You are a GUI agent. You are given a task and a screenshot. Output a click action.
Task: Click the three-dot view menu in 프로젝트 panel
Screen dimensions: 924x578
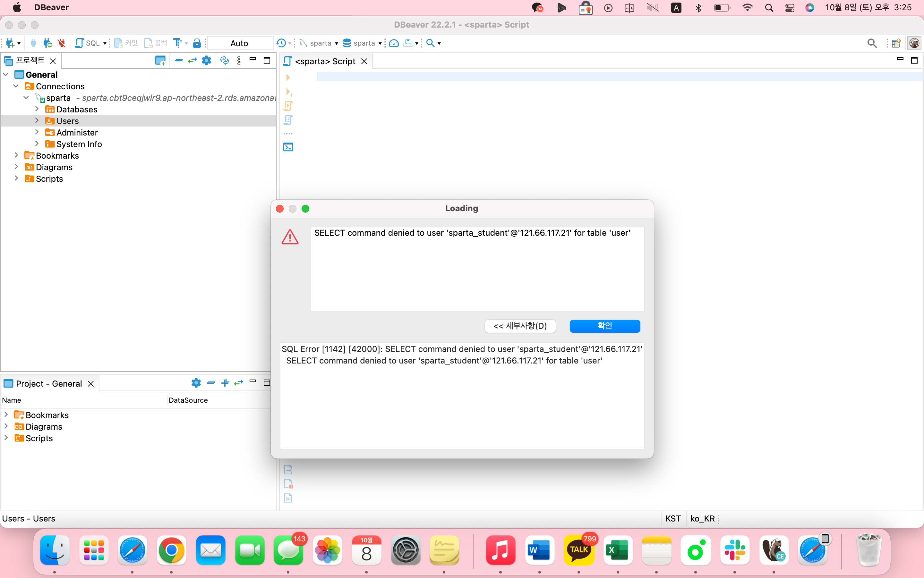click(239, 60)
